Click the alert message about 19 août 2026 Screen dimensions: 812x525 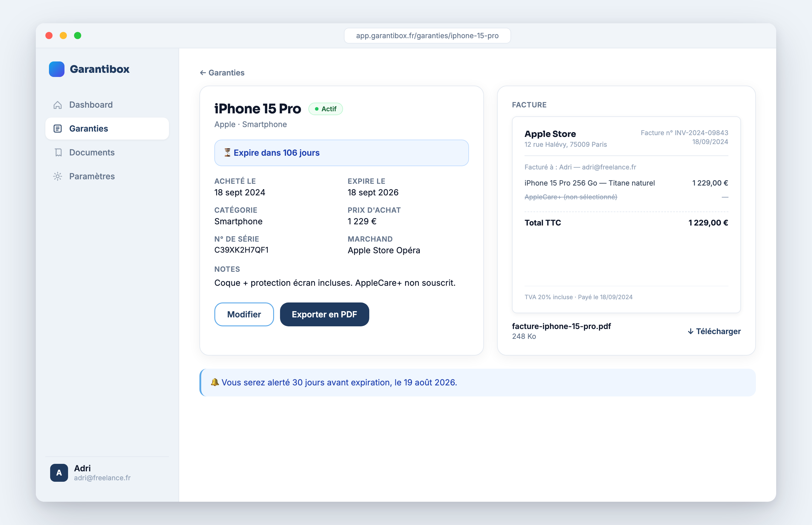point(339,382)
